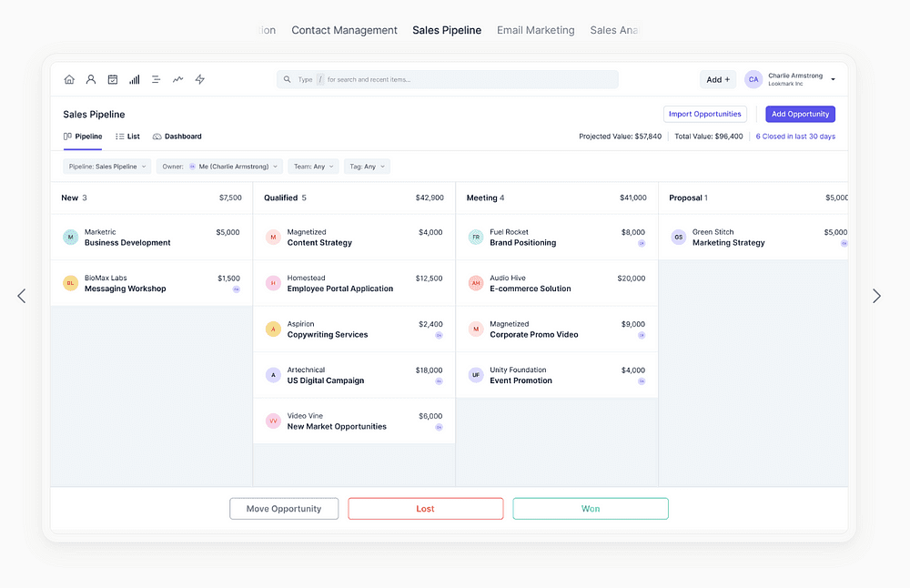Open the Contacts person icon
Screen dimensions: 910x588
pos(90,79)
